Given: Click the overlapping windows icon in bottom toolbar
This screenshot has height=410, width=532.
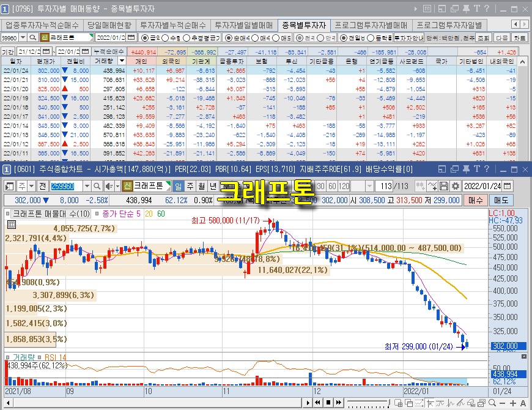Looking at the screenshot, I should 409,403.
